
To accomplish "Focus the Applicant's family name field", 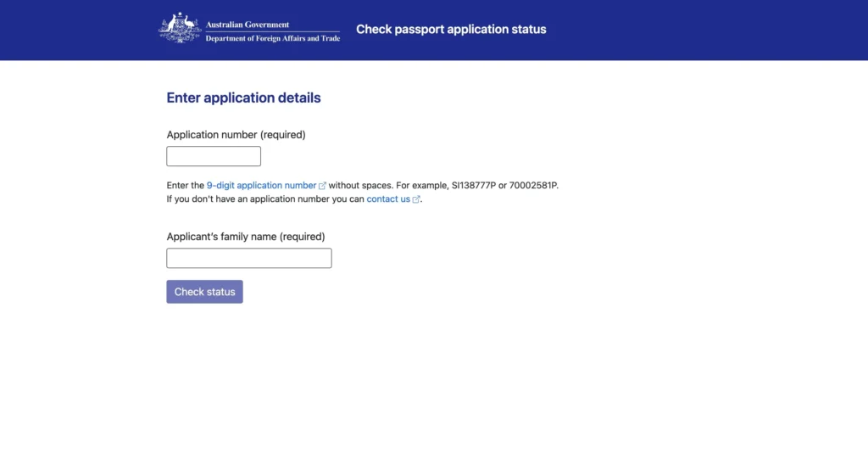I will coord(249,258).
